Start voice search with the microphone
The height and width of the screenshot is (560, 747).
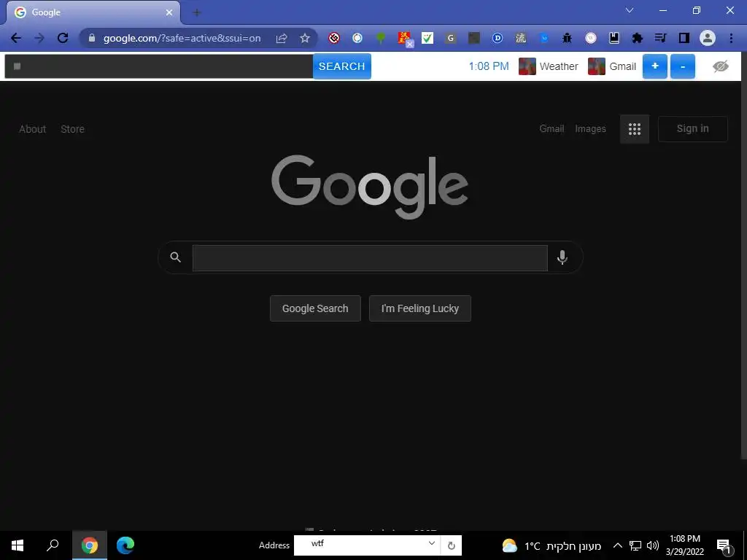coord(562,257)
